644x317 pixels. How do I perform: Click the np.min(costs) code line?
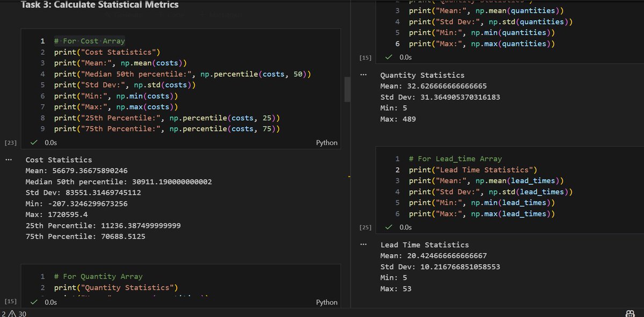click(x=115, y=96)
